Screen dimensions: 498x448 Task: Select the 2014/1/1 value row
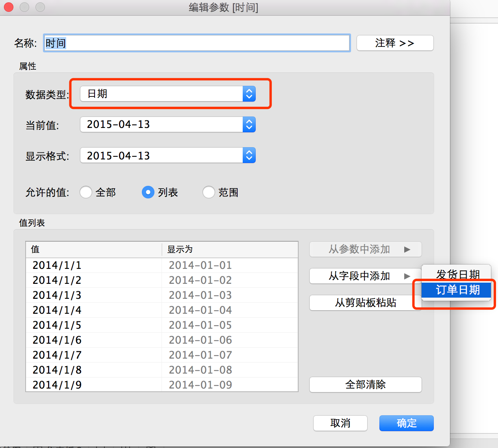pos(162,265)
